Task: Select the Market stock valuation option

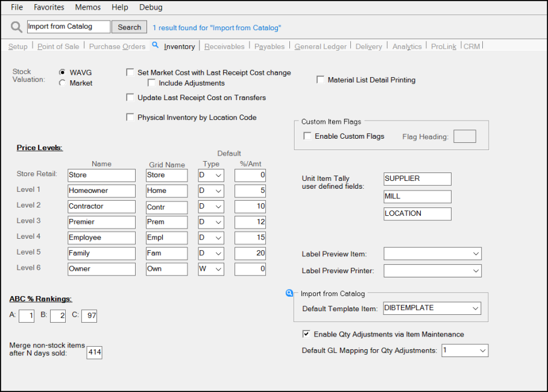Action: (x=62, y=83)
